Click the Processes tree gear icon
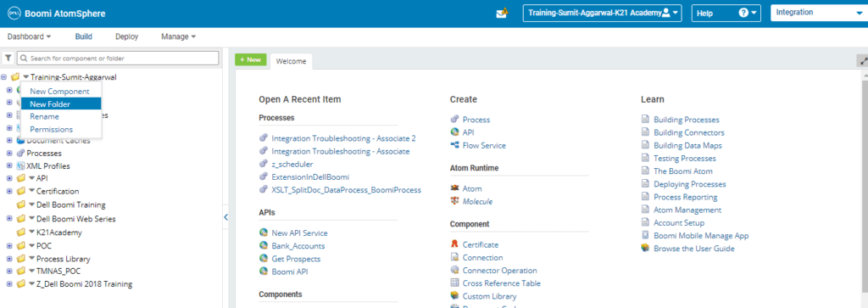868x308 pixels. (20, 153)
